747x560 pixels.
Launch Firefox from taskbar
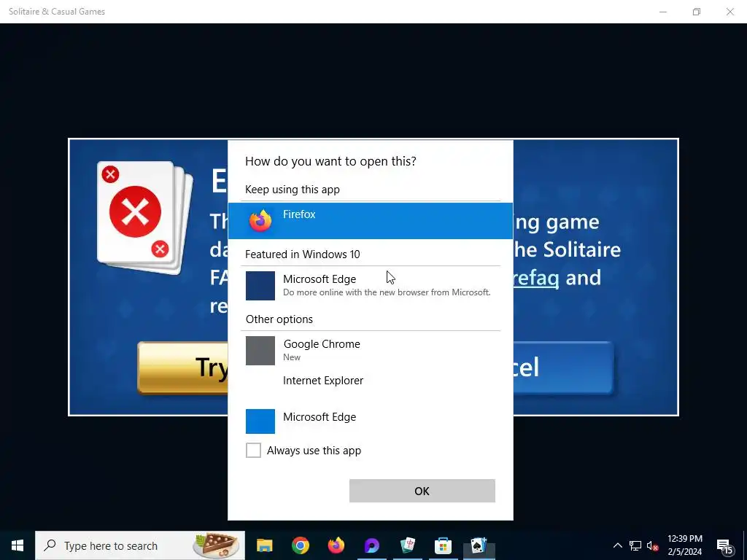[x=336, y=545]
